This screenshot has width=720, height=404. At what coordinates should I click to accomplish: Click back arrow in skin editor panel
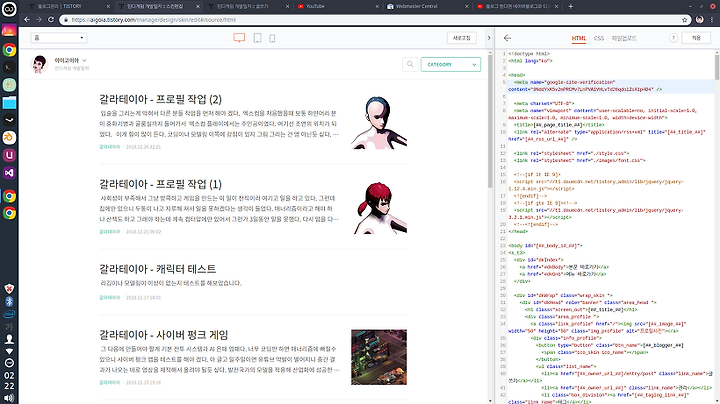(x=507, y=38)
